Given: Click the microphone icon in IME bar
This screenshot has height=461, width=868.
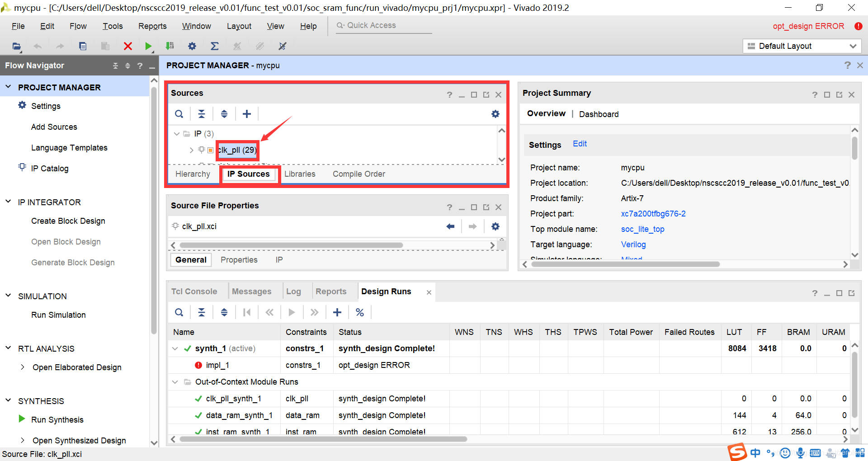Looking at the screenshot, I should point(801,452).
